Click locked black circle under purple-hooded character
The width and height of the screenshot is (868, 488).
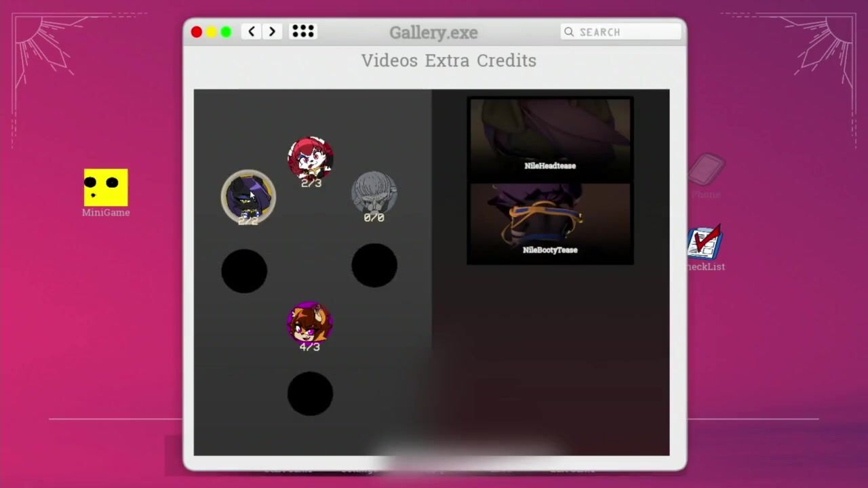pos(244,271)
